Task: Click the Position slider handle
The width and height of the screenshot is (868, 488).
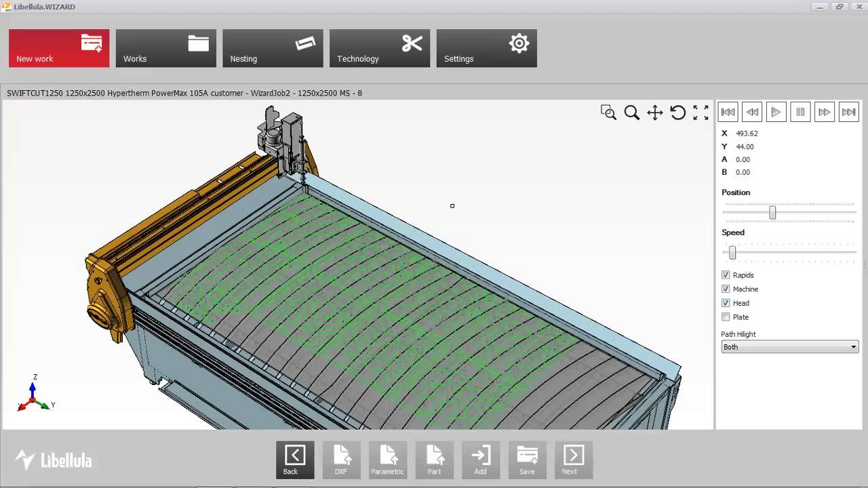Action: 772,213
